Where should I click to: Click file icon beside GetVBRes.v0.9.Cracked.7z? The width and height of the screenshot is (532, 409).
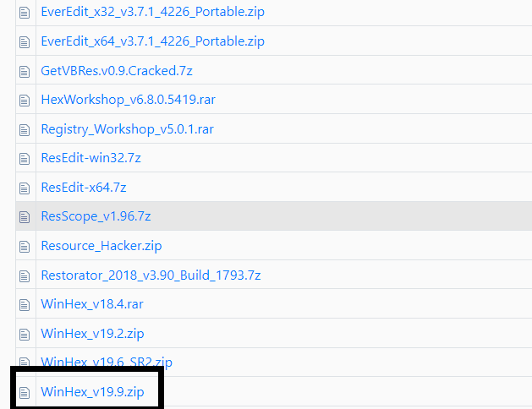pyautogui.click(x=25, y=72)
